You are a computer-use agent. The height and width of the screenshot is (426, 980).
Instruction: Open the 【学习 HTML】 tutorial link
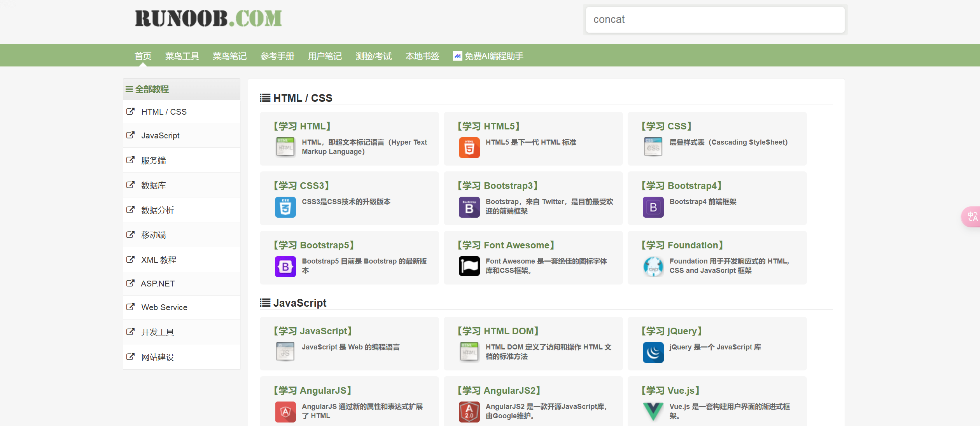click(302, 126)
